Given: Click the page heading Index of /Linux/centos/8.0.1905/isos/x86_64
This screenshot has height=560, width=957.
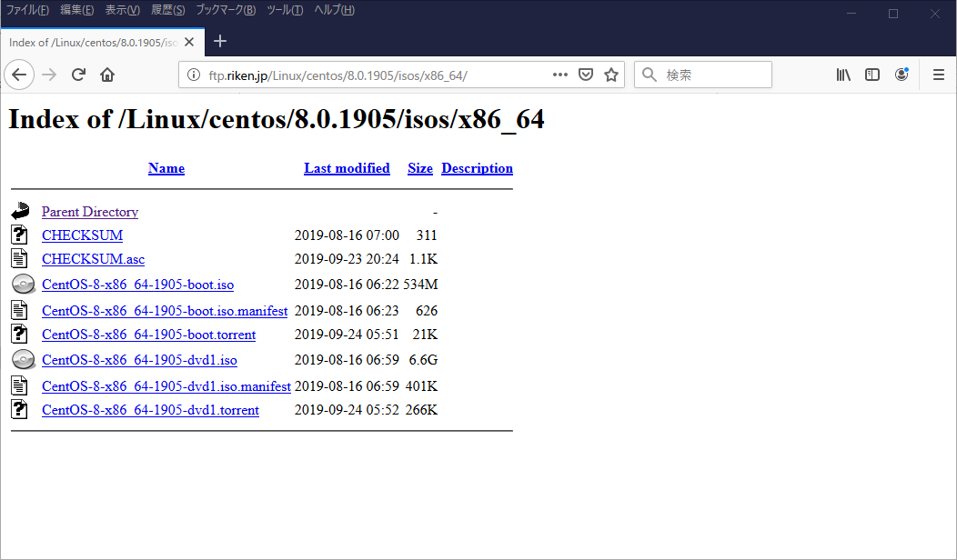Looking at the screenshot, I should point(276,119).
